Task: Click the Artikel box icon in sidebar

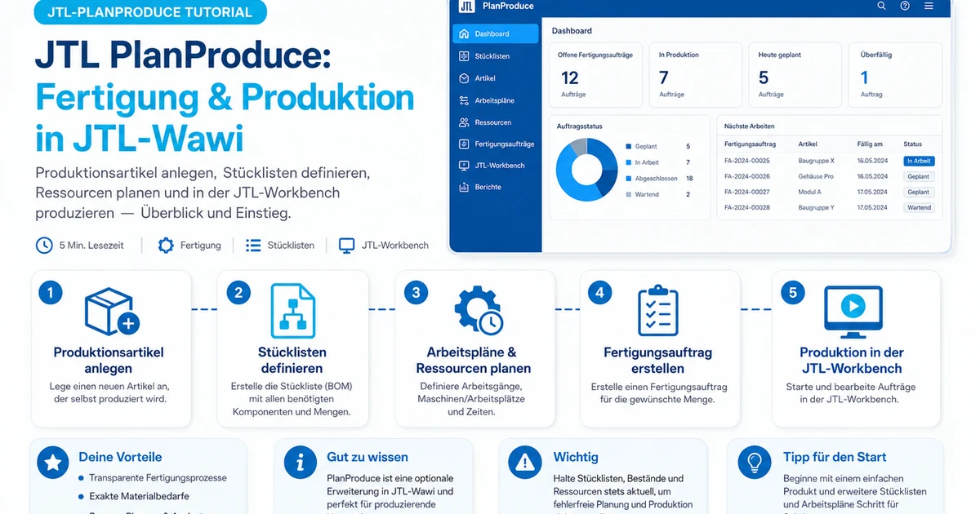Action: pos(464,78)
